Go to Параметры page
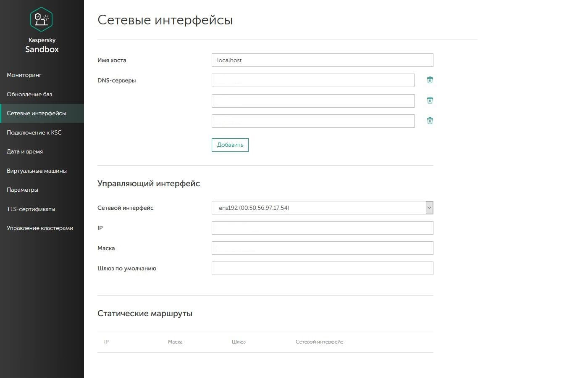The width and height of the screenshot is (588, 378). coord(22,190)
